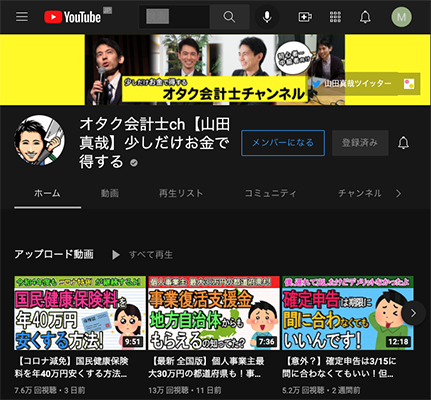
Task: Open the 事業復活支援金 video thumbnail
Action: point(214,313)
